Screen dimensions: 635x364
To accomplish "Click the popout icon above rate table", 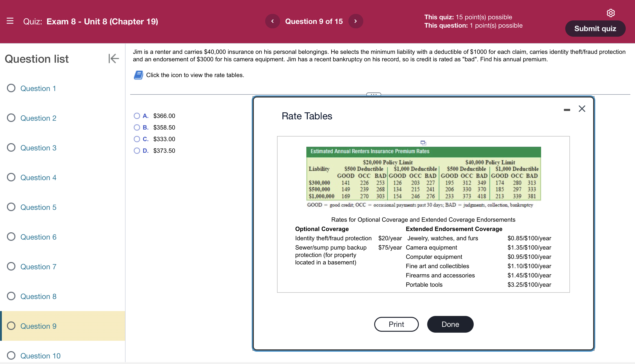I will pyautogui.click(x=423, y=143).
